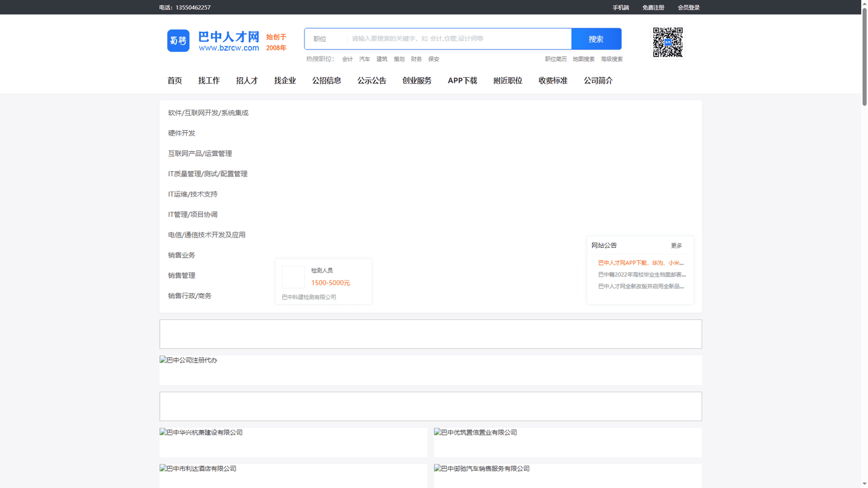Image resolution: width=868 pixels, height=488 pixels.
Task: Open the 招人才 nav item
Action: point(247,81)
